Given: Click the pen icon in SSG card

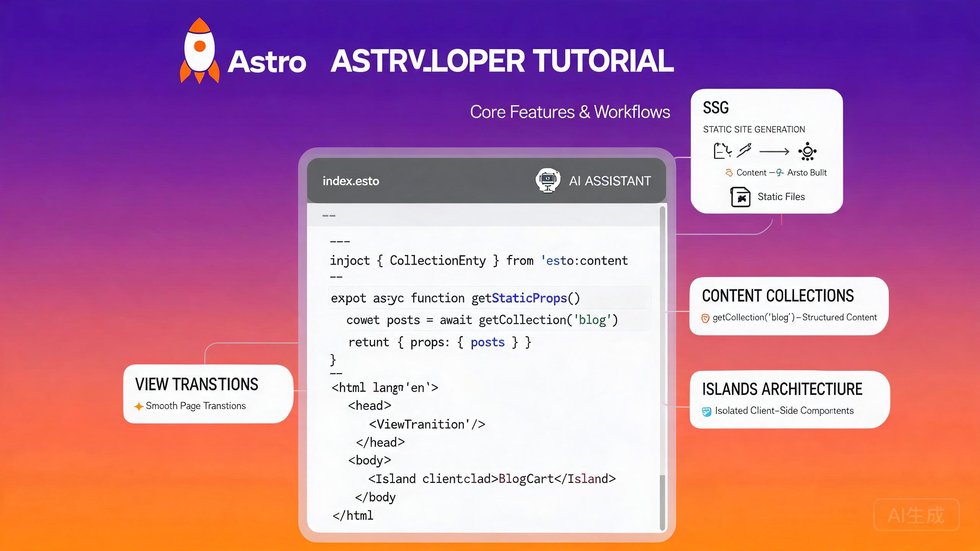Looking at the screenshot, I should click(x=744, y=150).
